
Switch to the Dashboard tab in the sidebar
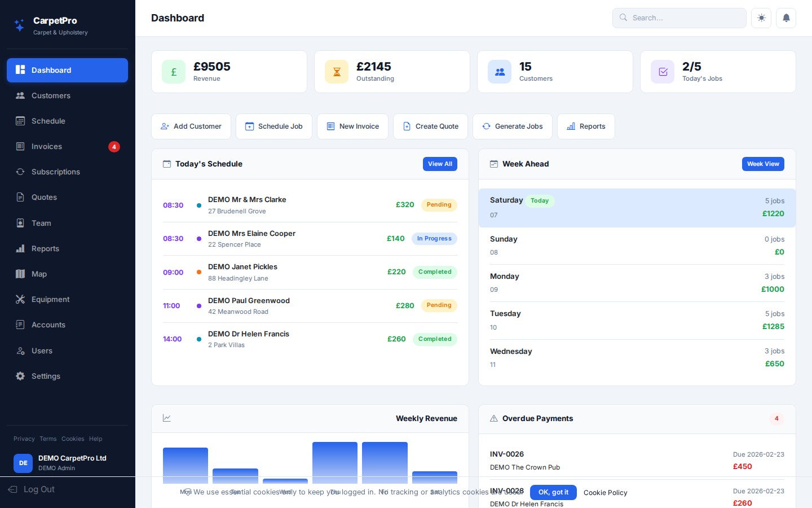tap(51, 71)
